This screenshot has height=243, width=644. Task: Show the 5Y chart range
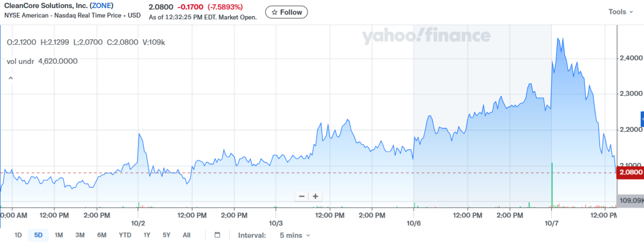tap(166, 235)
